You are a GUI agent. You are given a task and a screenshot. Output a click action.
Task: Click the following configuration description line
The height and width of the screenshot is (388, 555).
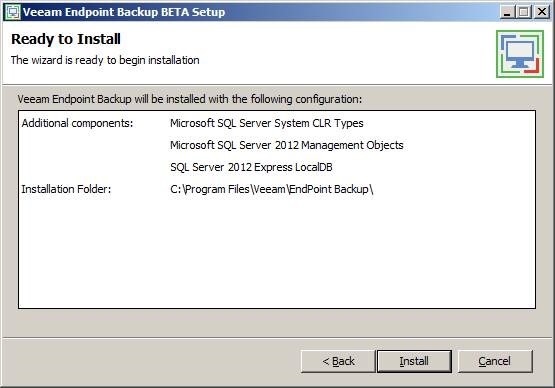coord(190,99)
